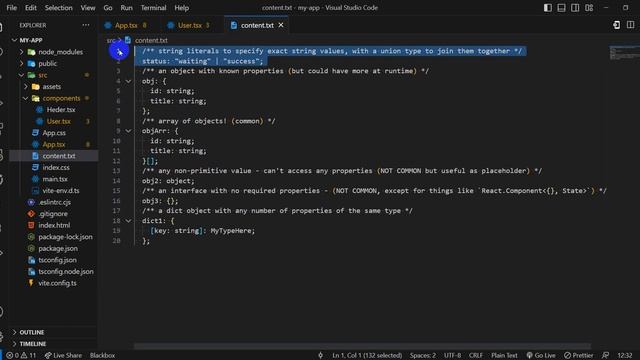Open .eslintrc.cjs file
This screenshot has height=360, width=640.
tap(54, 202)
